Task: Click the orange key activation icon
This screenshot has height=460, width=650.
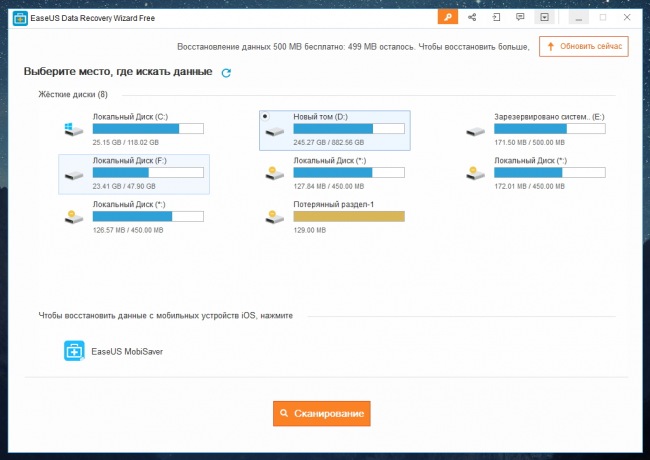Action: 448,17
